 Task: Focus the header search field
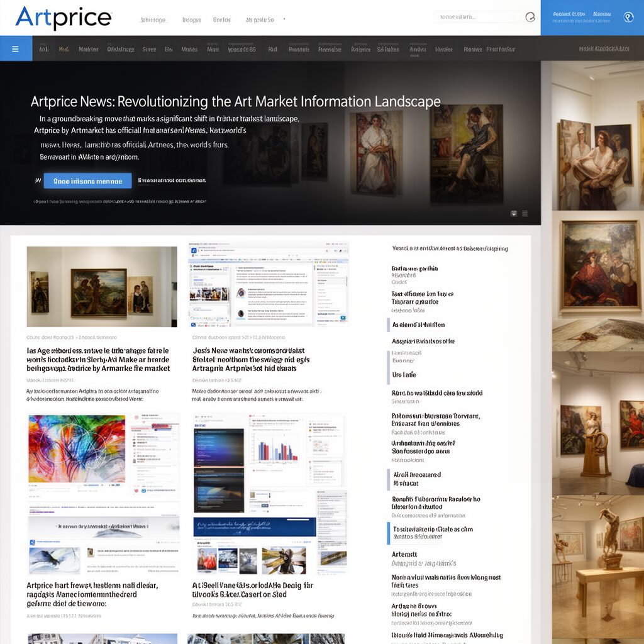(477, 17)
